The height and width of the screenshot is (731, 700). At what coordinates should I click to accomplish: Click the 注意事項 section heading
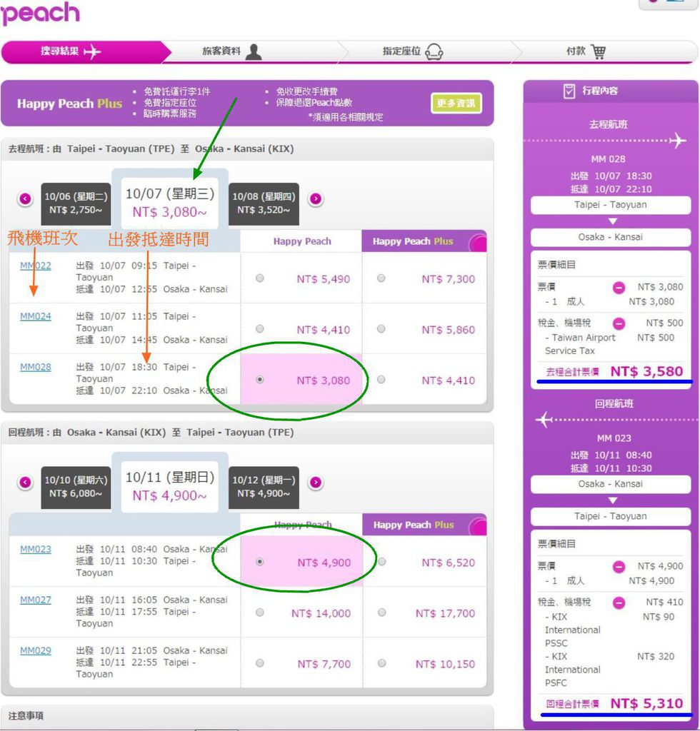click(26, 715)
